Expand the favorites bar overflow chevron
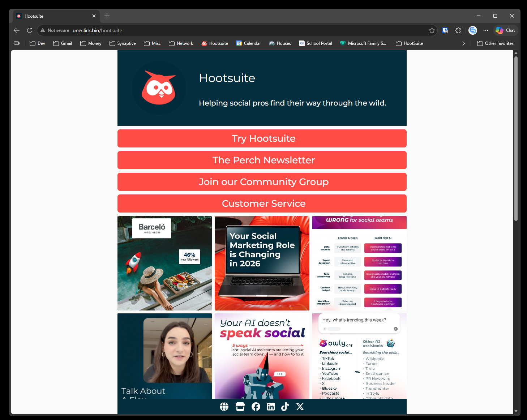The image size is (527, 420). (463, 43)
